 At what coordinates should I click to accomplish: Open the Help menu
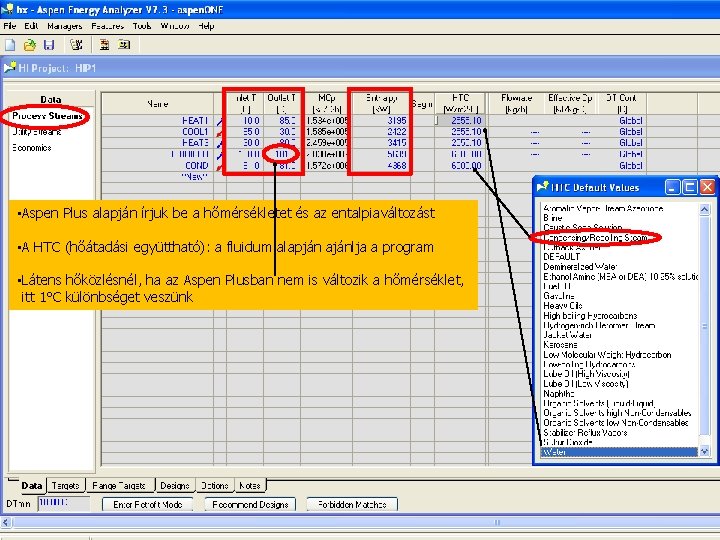[x=206, y=26]
